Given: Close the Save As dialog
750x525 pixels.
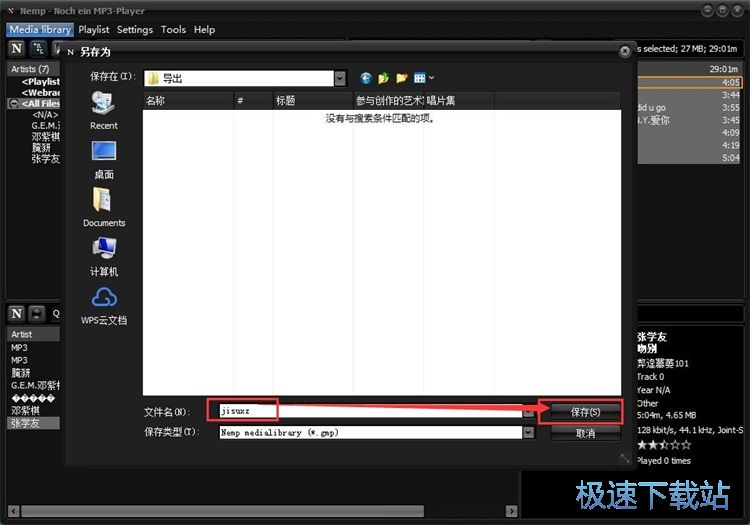Looking at the screenshot, I should point(625,51).
